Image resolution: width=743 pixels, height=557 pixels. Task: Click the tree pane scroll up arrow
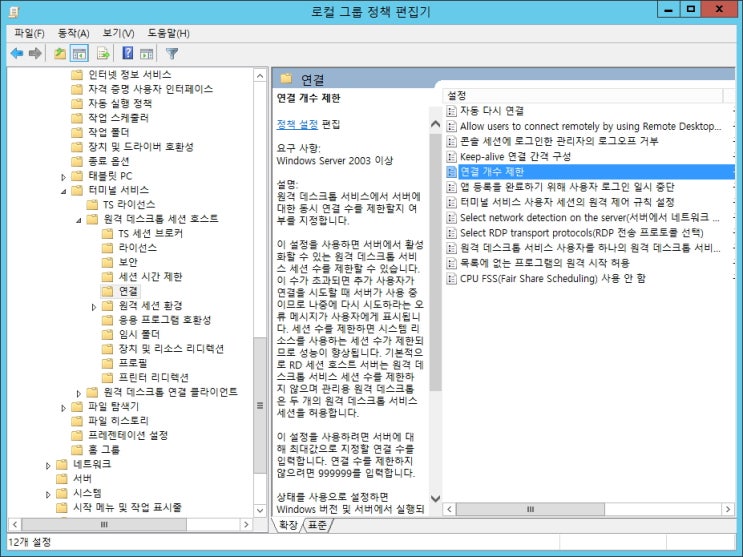[260, 76]
